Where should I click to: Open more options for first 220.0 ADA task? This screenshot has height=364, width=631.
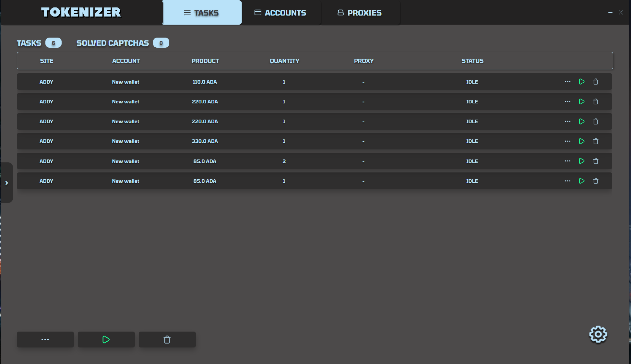click(567, 101)
